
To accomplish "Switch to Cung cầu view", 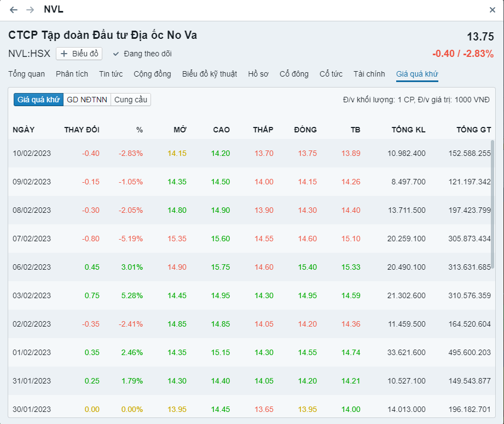I will tap(131, 100).
